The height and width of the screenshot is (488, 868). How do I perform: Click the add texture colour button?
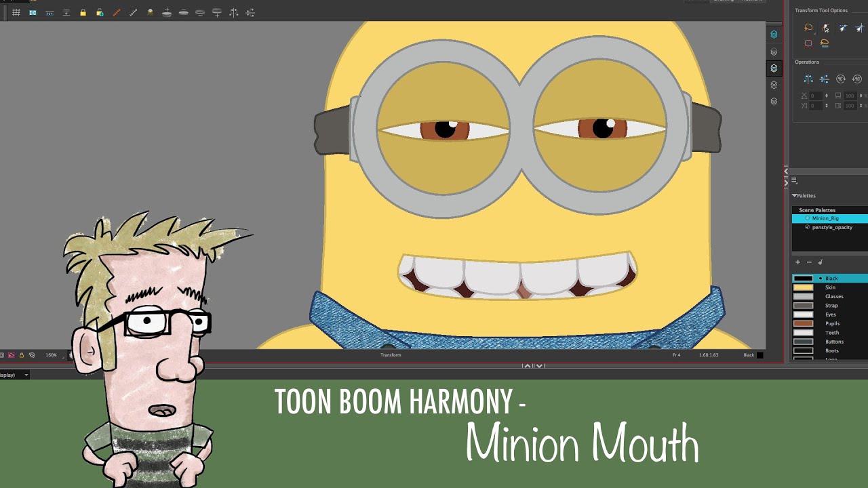pyautogui.click(x=821, y=262)
